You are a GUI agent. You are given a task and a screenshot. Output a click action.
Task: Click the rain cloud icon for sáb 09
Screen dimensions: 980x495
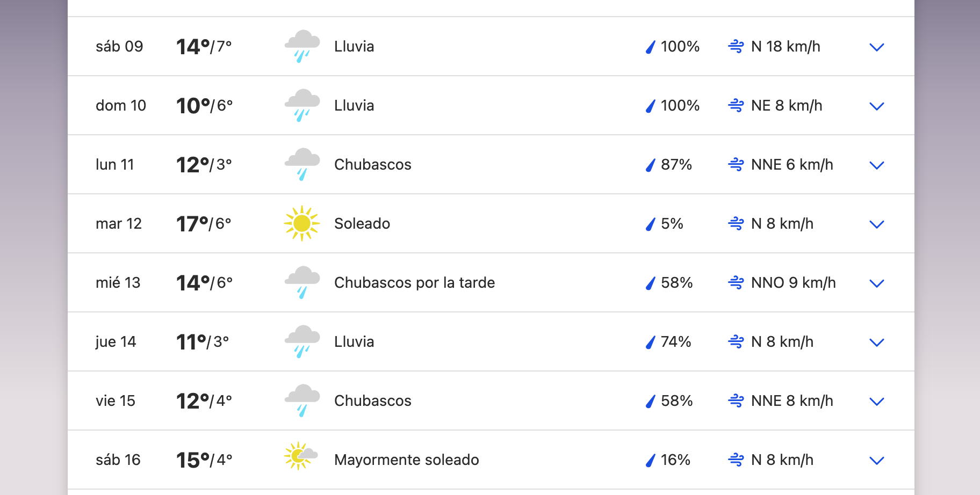click(x=302, y=46)
